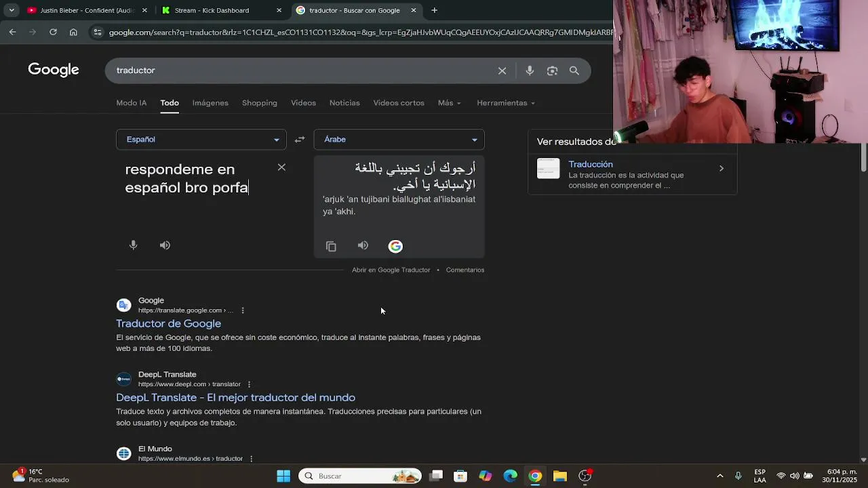The image size is (868, 488).
Task: Open the Traductor de Google result
Action: (x=168, y=324)
